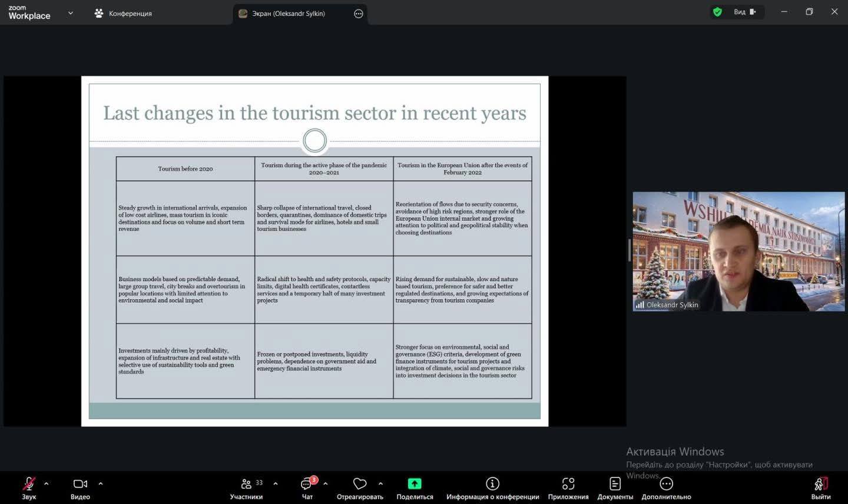
Task: Open reactions with Отреагировать heart icon
Action: point(359,488)
